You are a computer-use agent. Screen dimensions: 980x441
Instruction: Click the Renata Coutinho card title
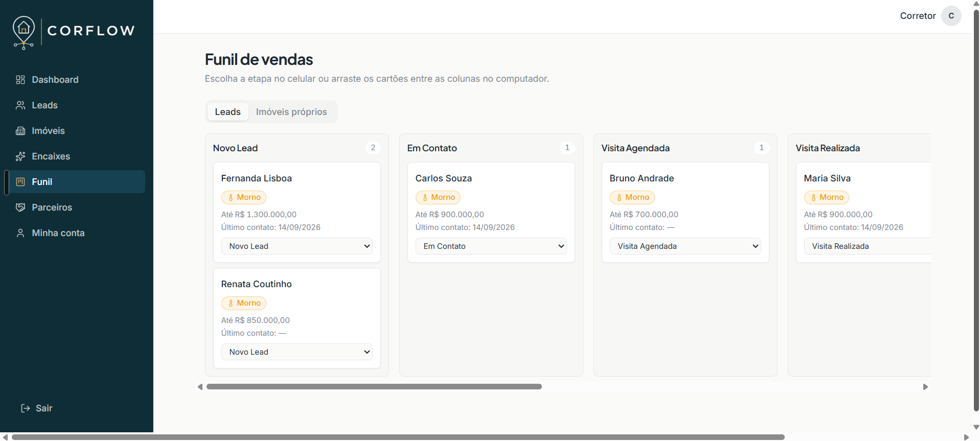point(257,284)
